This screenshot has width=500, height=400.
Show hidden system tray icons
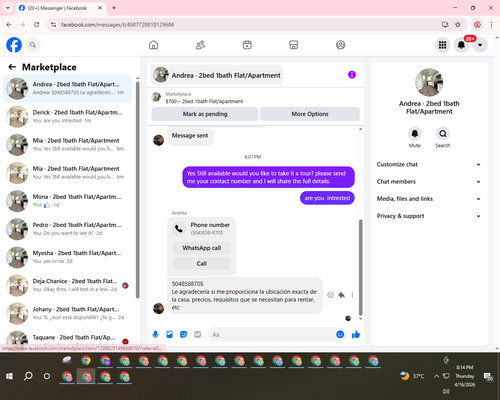[436, 376]
